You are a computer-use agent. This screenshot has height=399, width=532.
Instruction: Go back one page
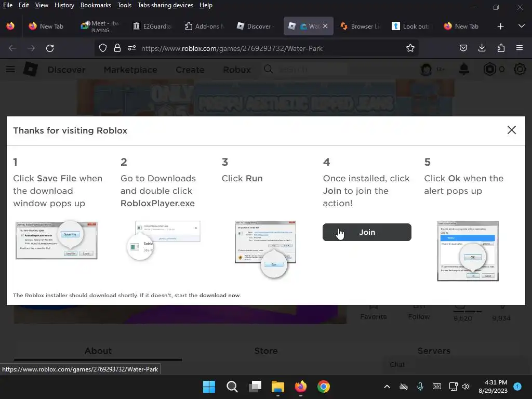[x=12, y=48]
